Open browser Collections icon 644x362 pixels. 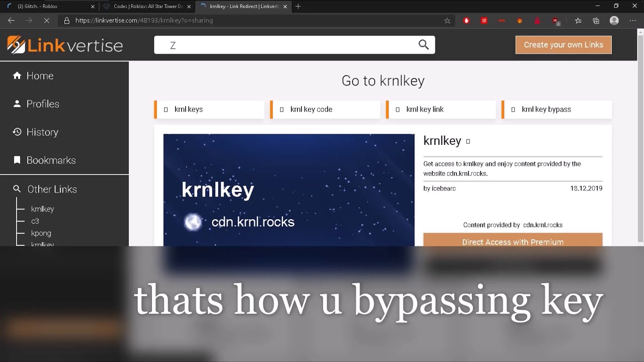596,21
